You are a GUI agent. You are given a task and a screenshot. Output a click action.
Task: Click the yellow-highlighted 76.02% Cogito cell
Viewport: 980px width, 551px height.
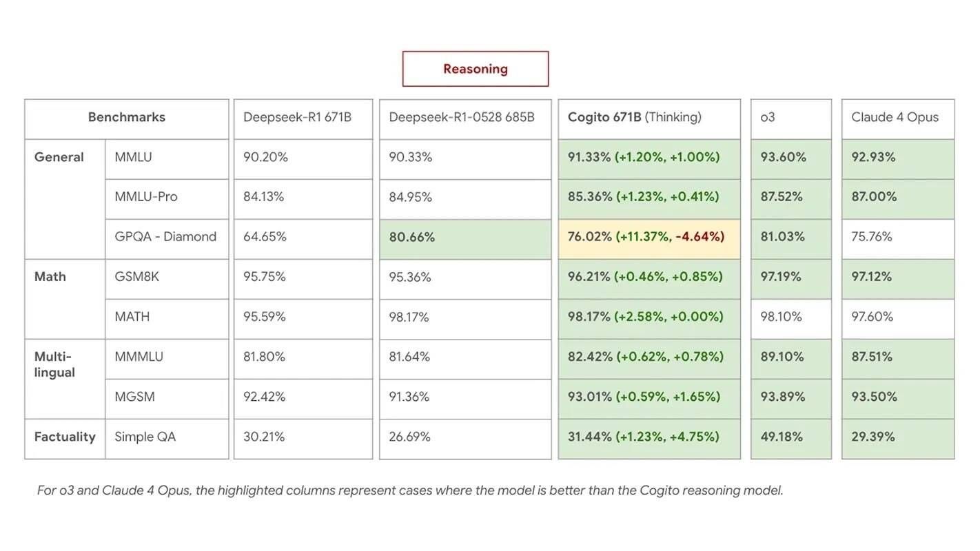tap(649, 237)
